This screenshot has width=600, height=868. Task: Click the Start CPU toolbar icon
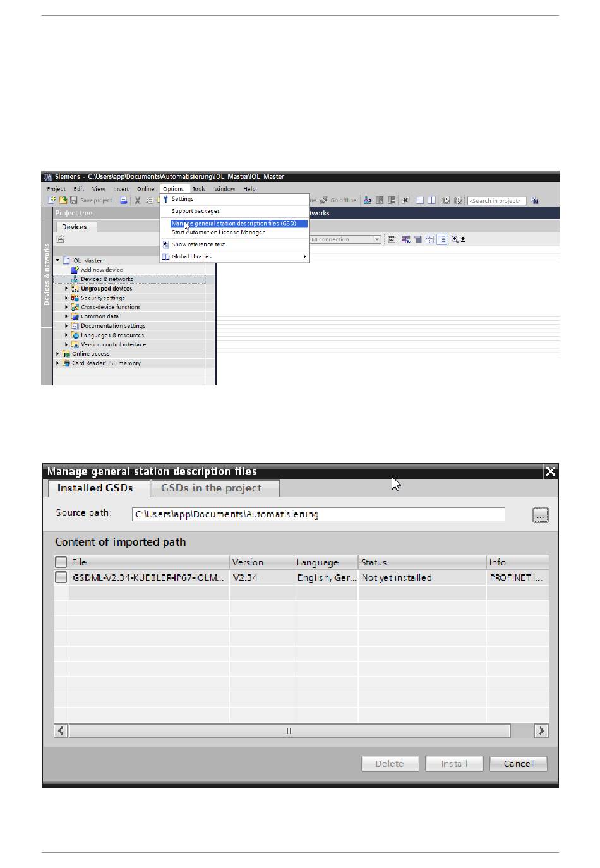pyautogui.click(x=380, y=200)
